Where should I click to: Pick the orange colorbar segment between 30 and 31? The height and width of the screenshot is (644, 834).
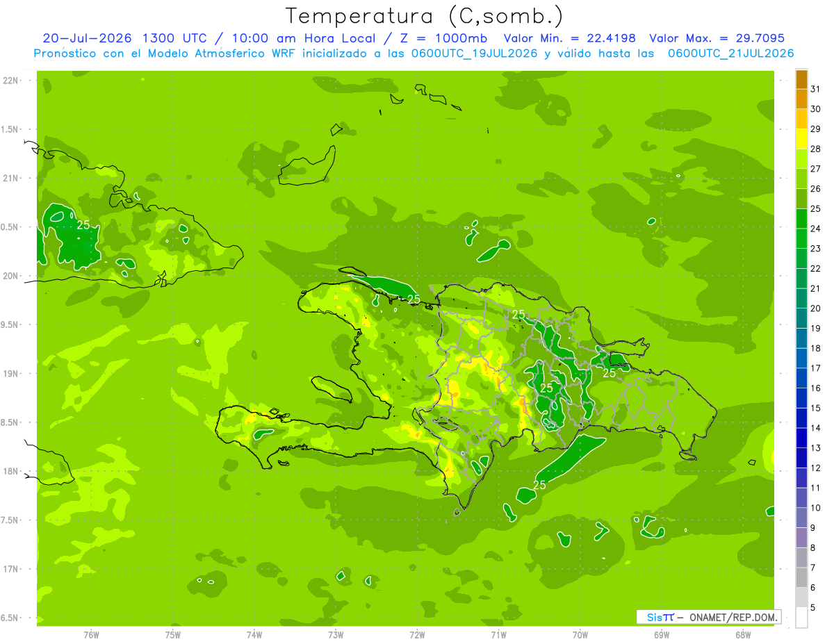(801, 99)
